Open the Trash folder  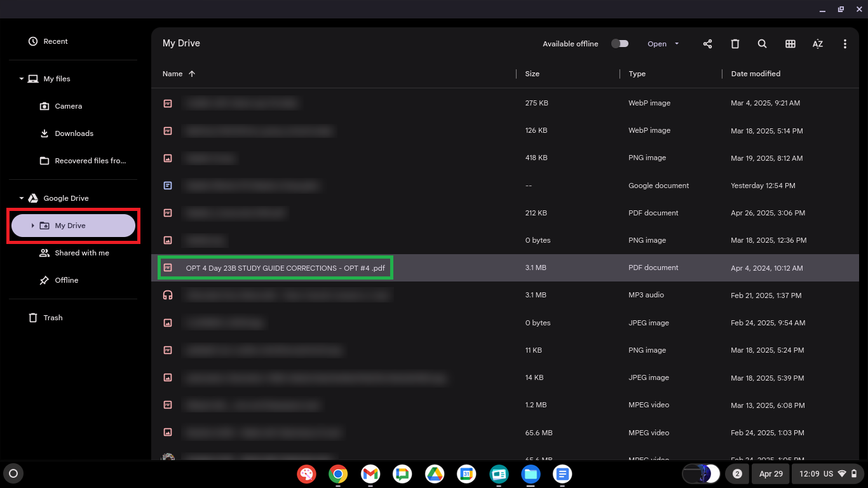(x=53, y=318)
